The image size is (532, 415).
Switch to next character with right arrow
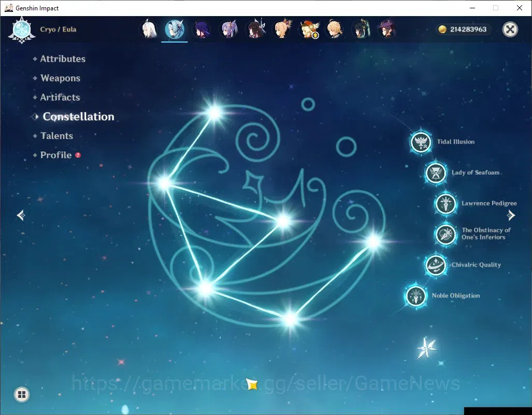[x=511, y=215]
